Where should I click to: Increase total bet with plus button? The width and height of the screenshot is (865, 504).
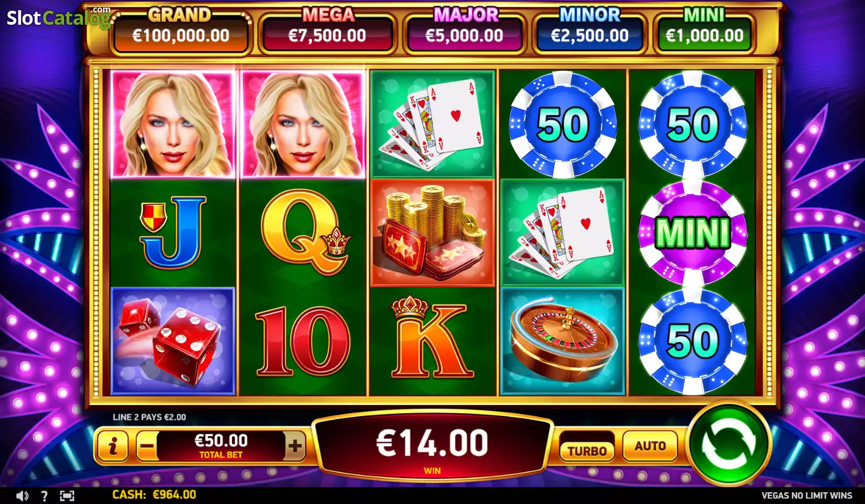coord(294,446)
